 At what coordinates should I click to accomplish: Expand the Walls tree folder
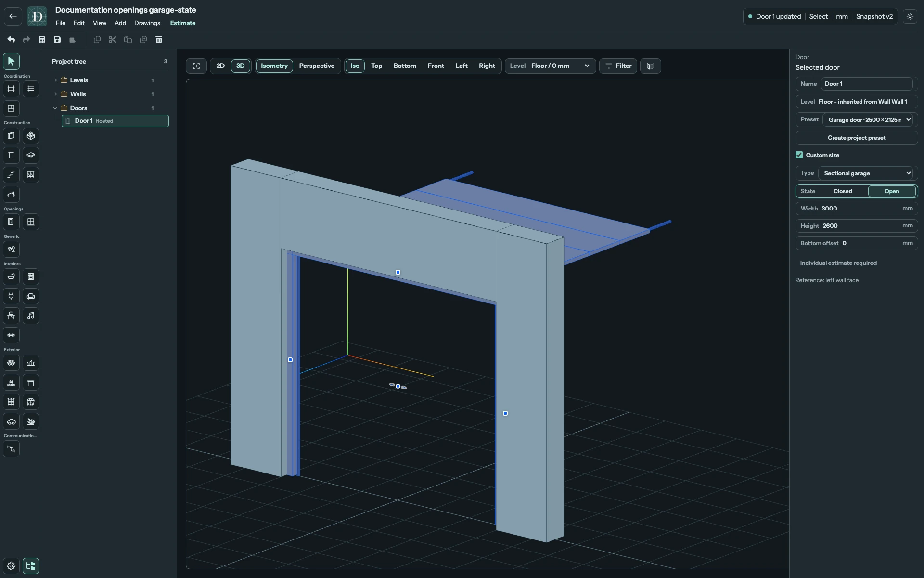pos(55,94)
